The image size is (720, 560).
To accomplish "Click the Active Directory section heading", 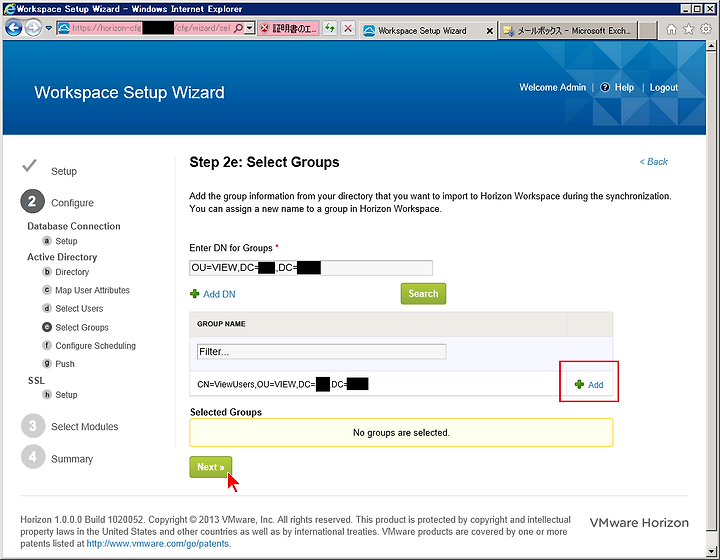I will coord(62,257).
